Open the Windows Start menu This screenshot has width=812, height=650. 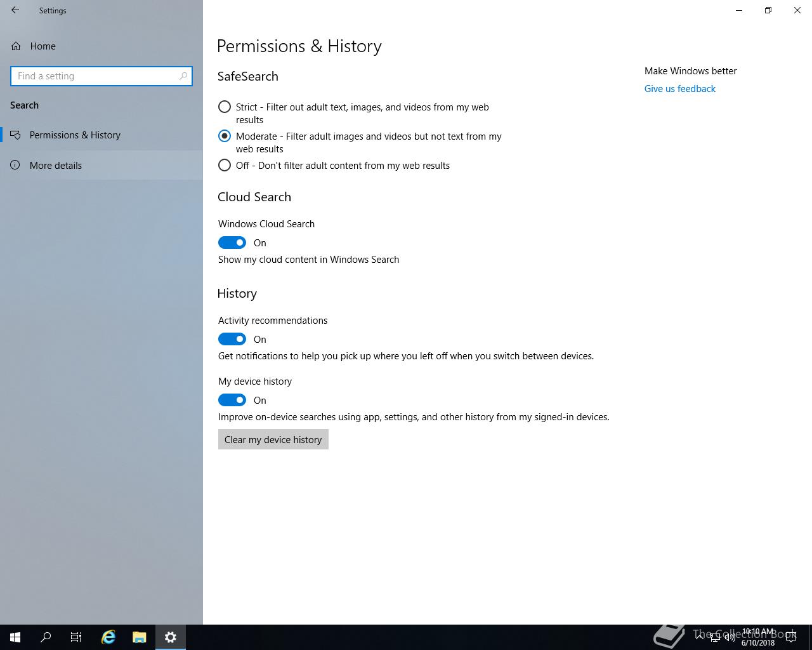[15, 637]
